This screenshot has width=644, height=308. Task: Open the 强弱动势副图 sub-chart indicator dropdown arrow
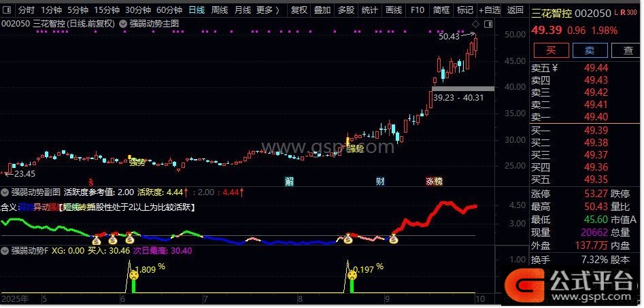click(6, 192)
